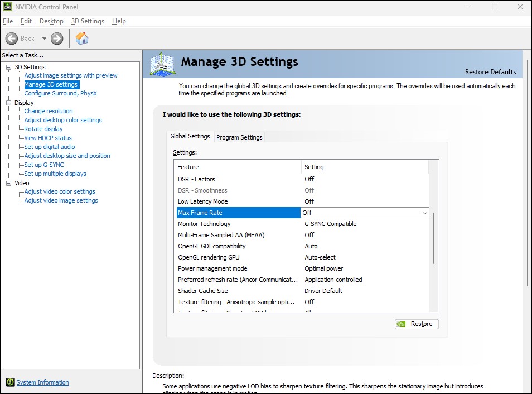532x394 pixels.
Task: Open Change resolution task
Action: click(49, 111)
